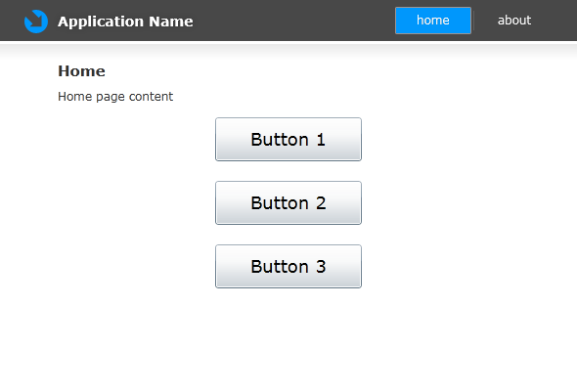Viewport: 577px width, 392px height.
Task: Click the bold Home page heading
Action: click(x=81, y=71)
